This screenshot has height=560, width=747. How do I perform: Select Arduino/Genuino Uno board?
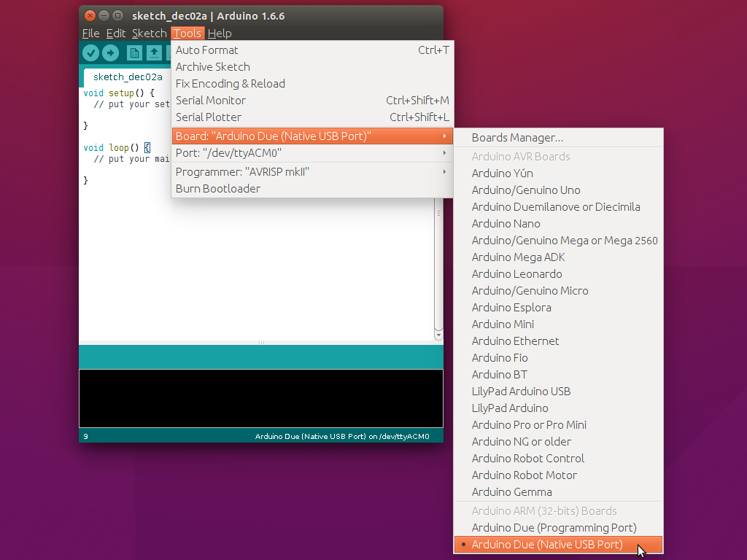pos(558,190)
